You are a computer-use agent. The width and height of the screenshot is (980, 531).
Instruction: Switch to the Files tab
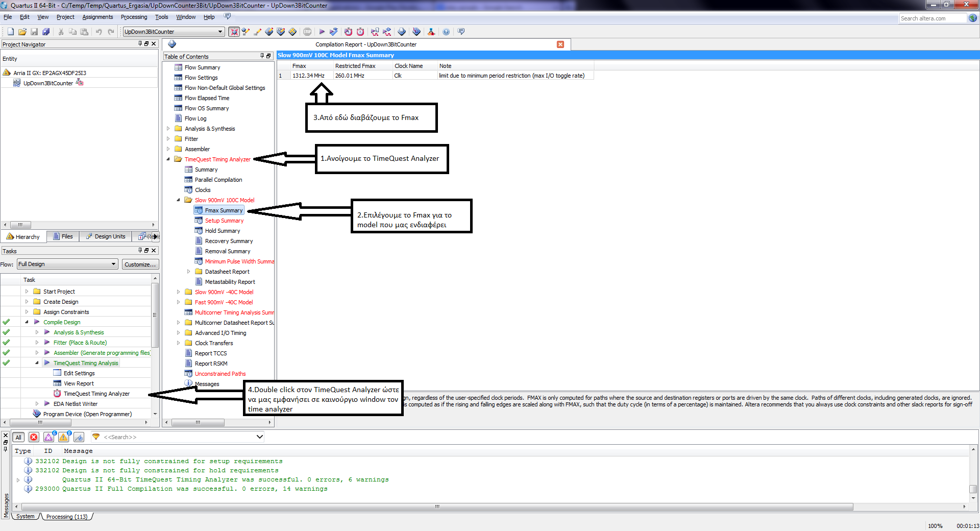(63, 236)
